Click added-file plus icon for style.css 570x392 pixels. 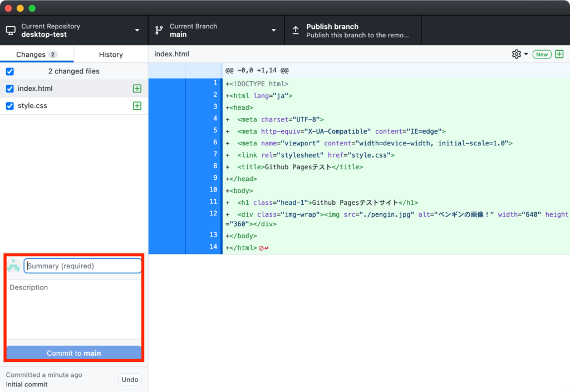click(137, 106)
